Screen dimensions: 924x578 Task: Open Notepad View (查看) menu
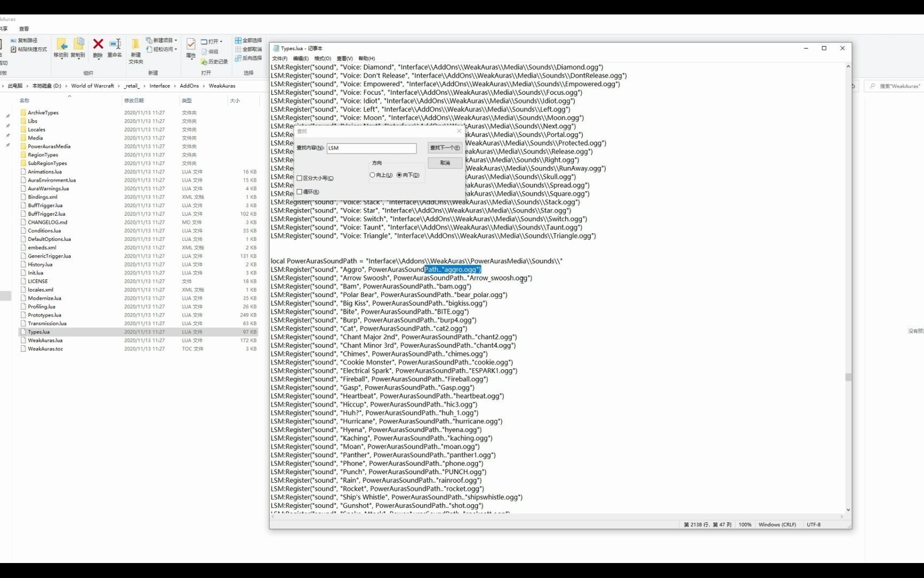tap(345, 58)
